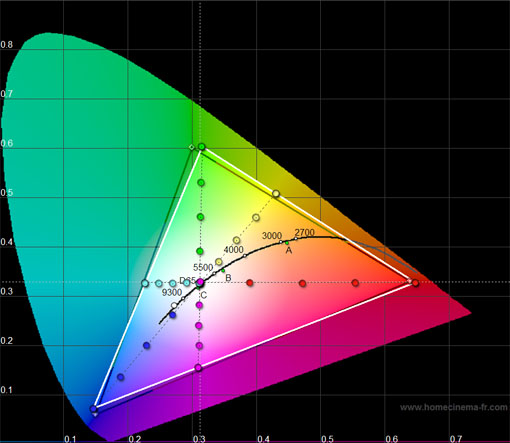Image resolution: width=510 pixels, height=443 pixels.
Task: Click the 0.5 label on the horizontal axis
Action: point(327,439)
